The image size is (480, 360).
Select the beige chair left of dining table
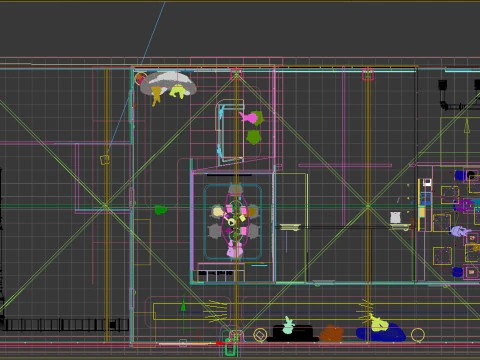[217, 212]
